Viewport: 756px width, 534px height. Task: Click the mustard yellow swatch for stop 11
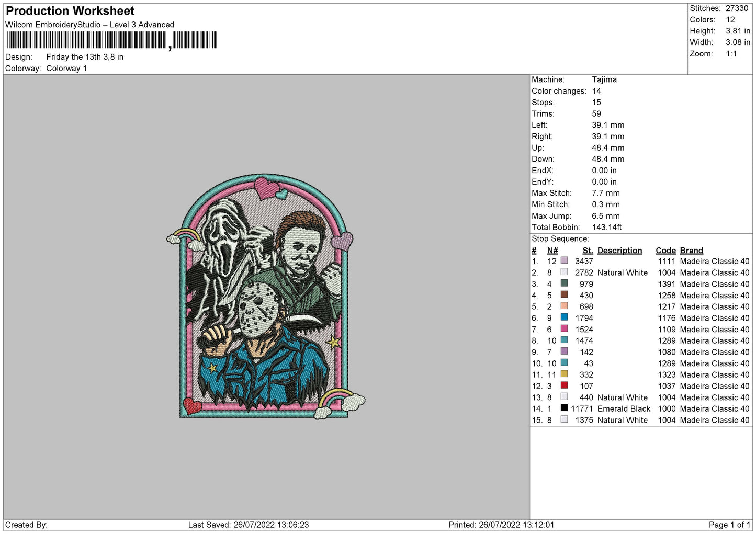click(564, 374)
